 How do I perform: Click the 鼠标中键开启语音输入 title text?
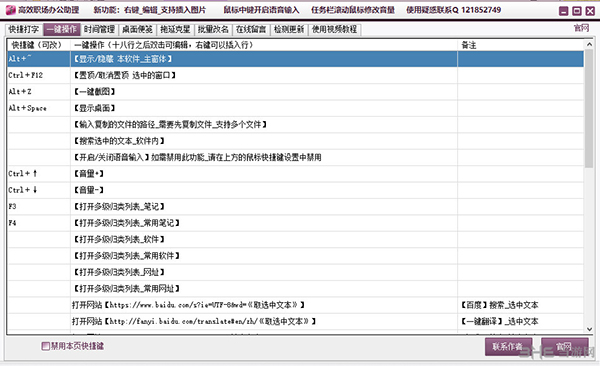pyautogui.click(x=261, y=10)
